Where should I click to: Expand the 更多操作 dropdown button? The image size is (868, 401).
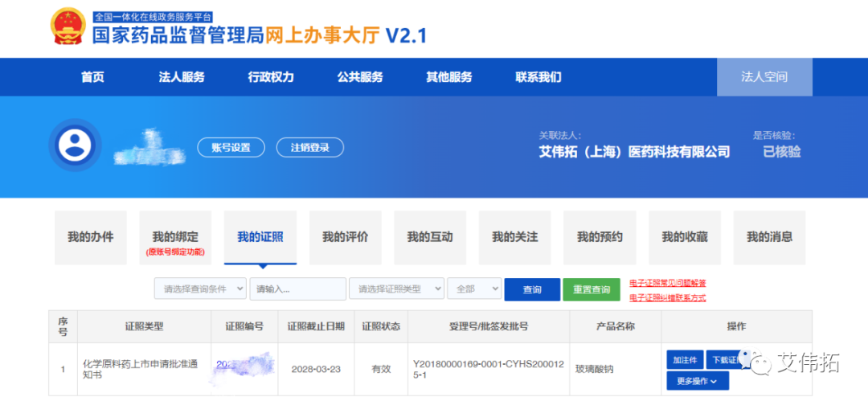pos(698,381)
